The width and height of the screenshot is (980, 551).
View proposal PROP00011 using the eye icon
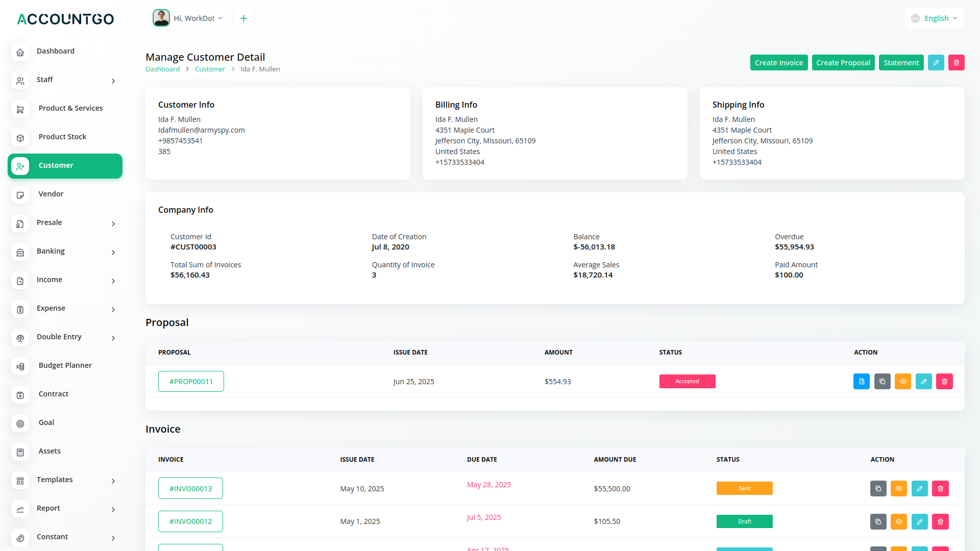902,381
